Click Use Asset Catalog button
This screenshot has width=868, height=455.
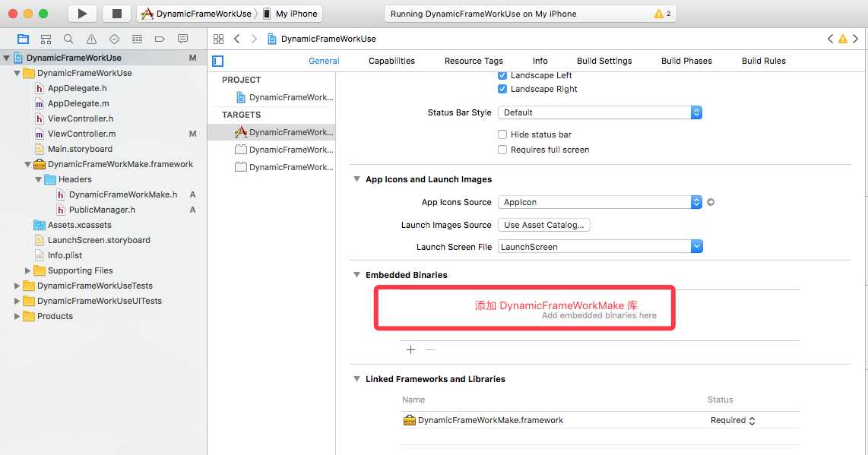click(543, 225)
